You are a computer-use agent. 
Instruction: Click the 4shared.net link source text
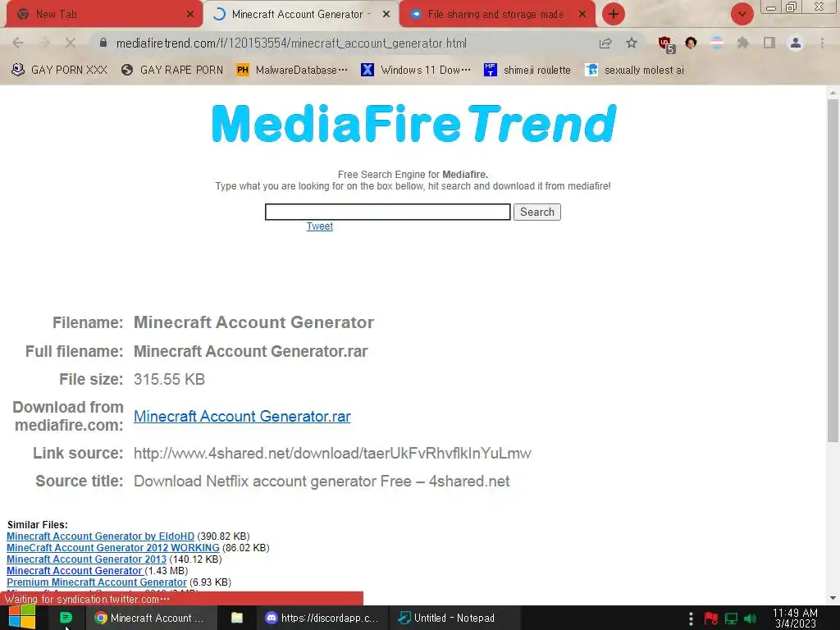pos(332,453)
